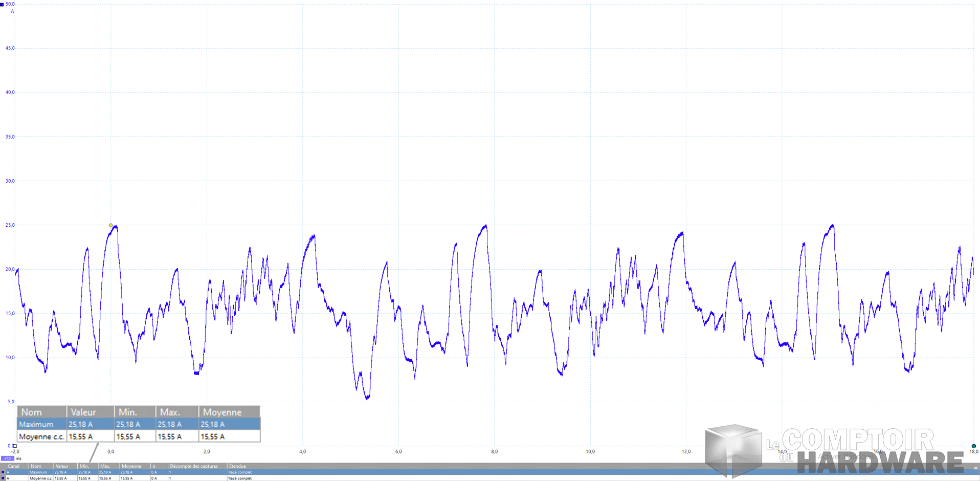This screenshot has width=980, height=481.
Task: Click the σ column header
Action: point(154,466)
